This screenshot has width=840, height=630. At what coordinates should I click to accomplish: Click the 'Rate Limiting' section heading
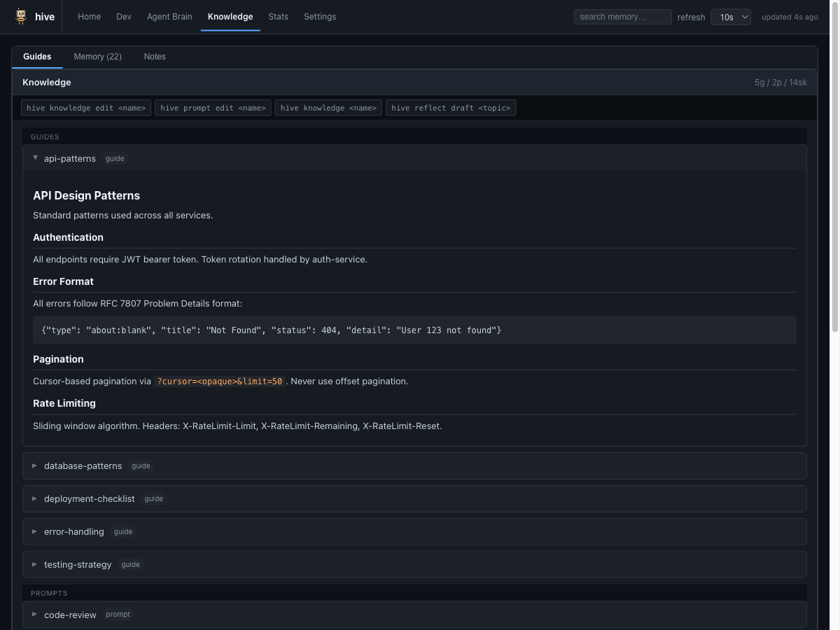pos(64,403)
